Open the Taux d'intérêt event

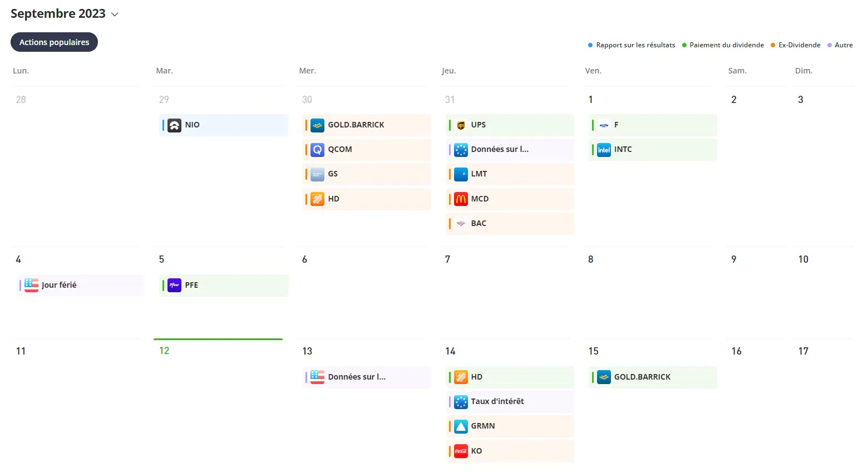(x=510, y=401)
